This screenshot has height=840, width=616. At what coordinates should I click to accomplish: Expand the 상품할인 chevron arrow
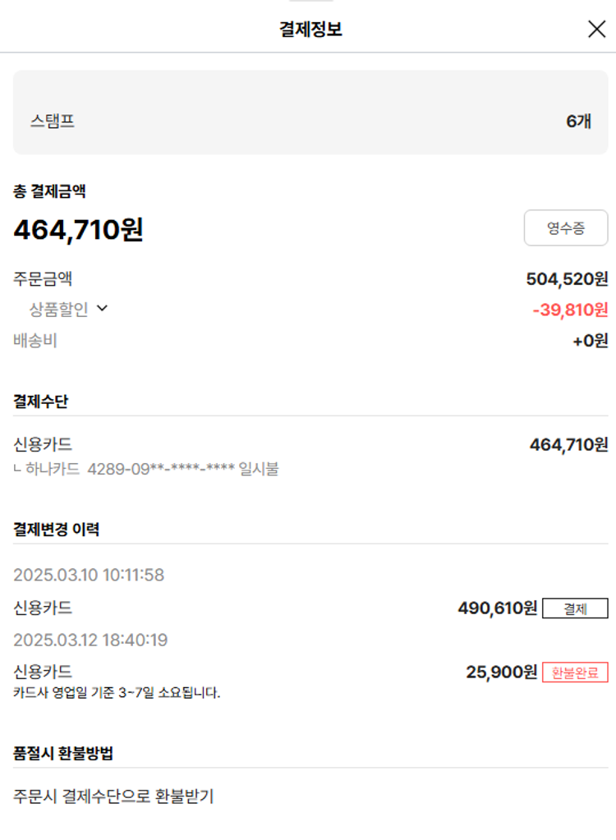(x=102, y=310)
